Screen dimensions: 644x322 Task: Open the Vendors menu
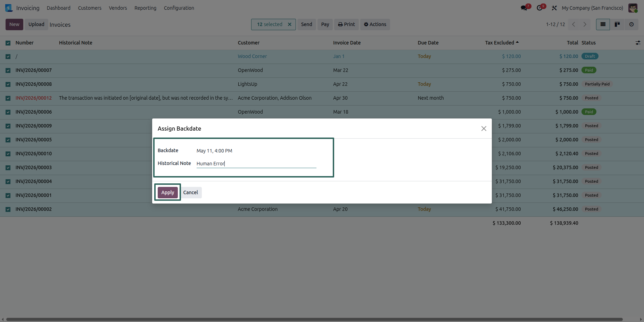click(x=118, y=8)
